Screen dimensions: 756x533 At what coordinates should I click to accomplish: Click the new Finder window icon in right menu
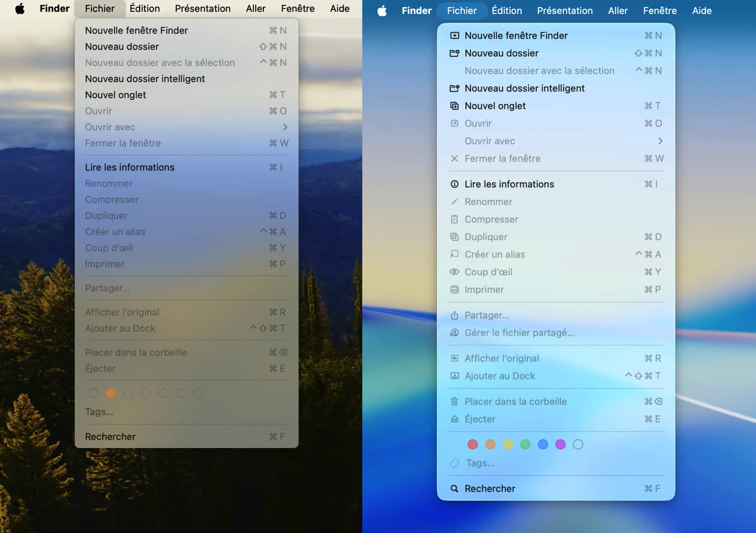pos(455,35)
